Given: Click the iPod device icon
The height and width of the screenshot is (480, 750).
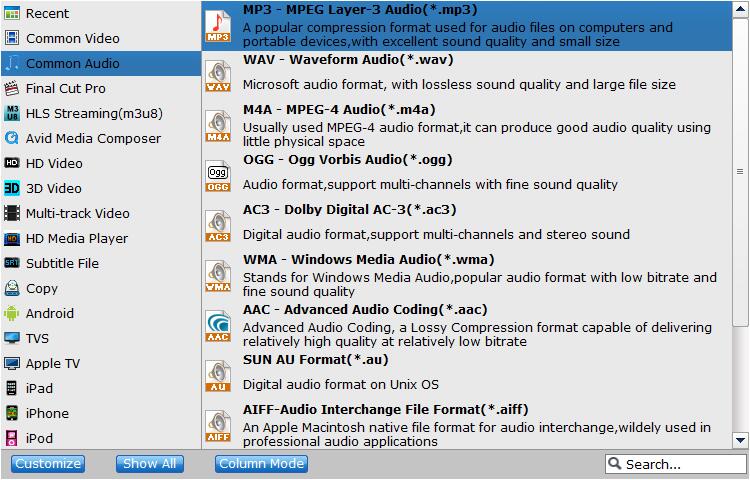Looking at the screenshot, I should click(11, 438).
